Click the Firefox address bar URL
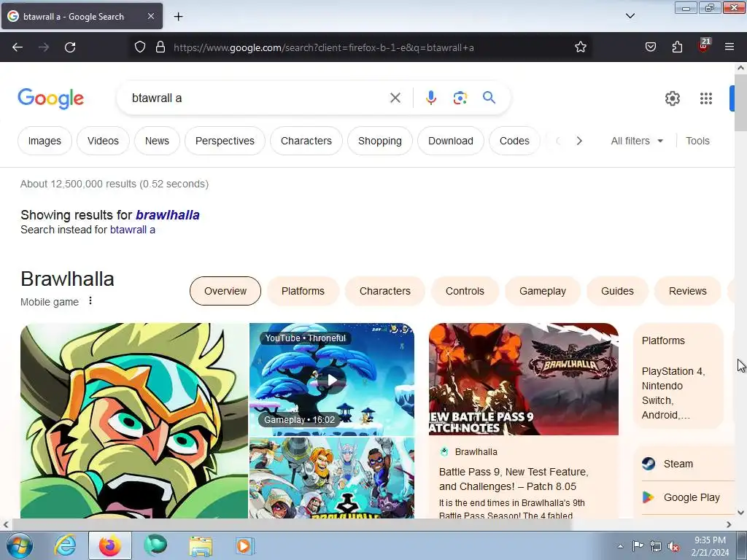Viewport: 747px width, 560px height. (323, 47)
